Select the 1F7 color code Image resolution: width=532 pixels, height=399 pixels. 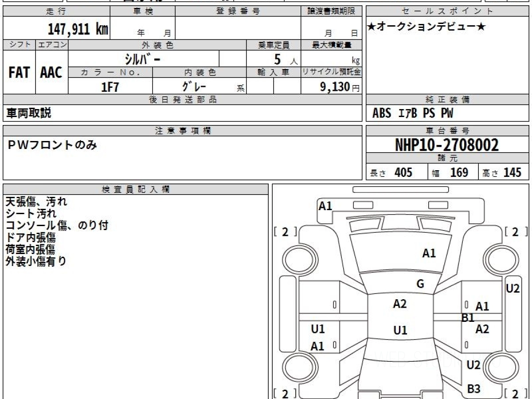pos(110,87)
